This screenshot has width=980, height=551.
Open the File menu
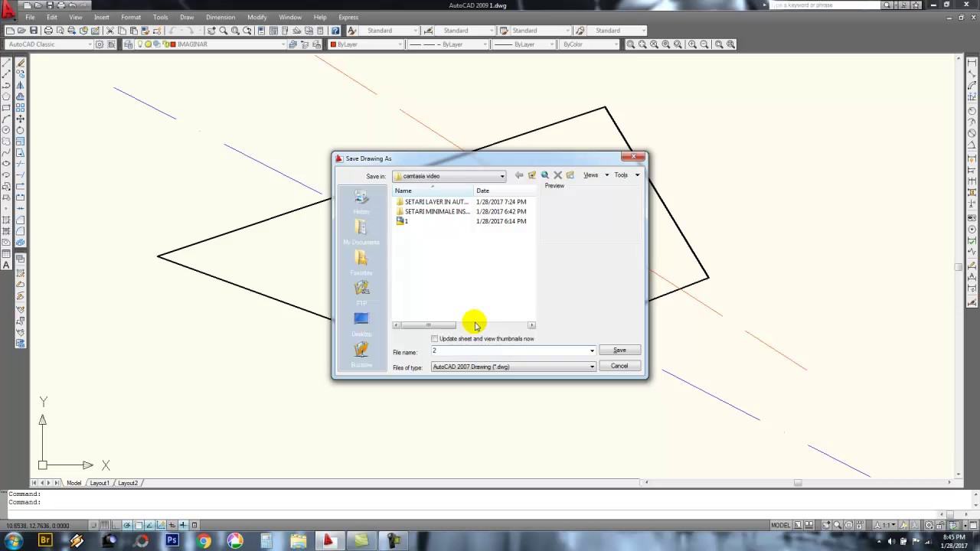click(x=30, y=17)
